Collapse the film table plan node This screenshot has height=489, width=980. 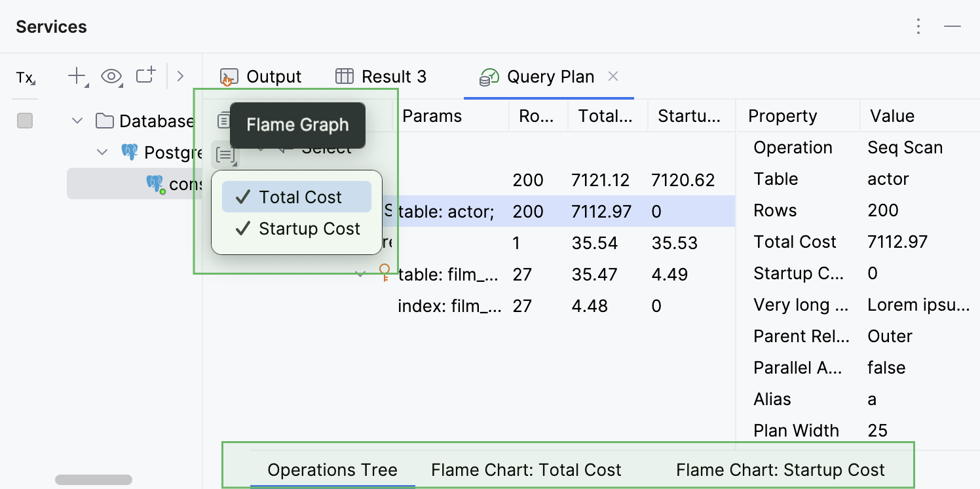pos(360,274)
